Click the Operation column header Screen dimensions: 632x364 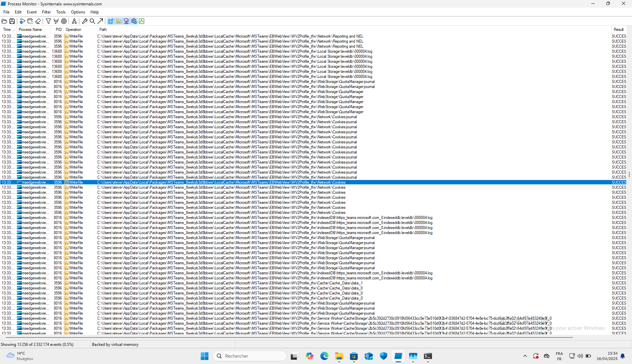click(x=73, y=30)
